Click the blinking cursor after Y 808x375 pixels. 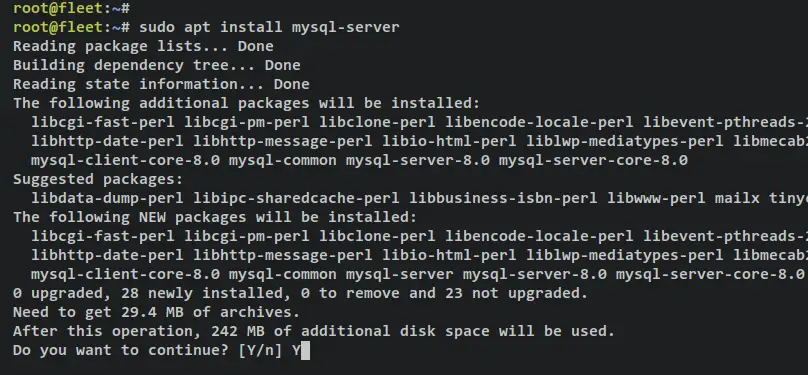pos(305,351)
